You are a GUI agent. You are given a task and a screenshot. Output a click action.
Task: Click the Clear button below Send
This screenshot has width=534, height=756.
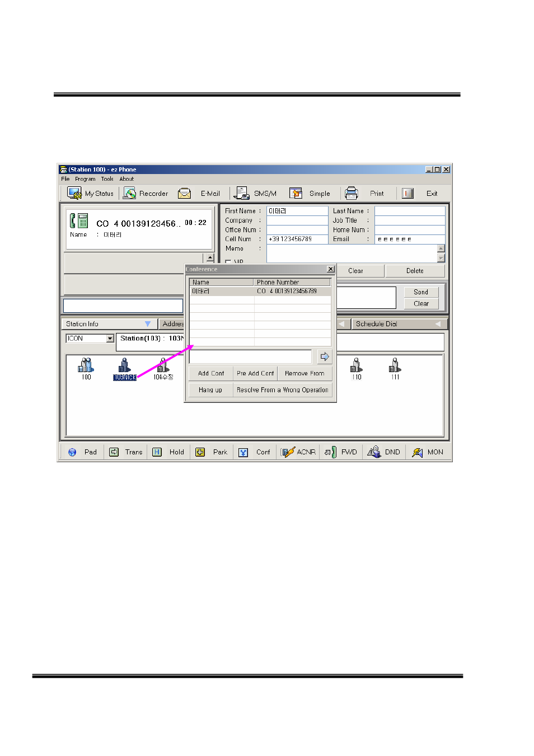421,304
